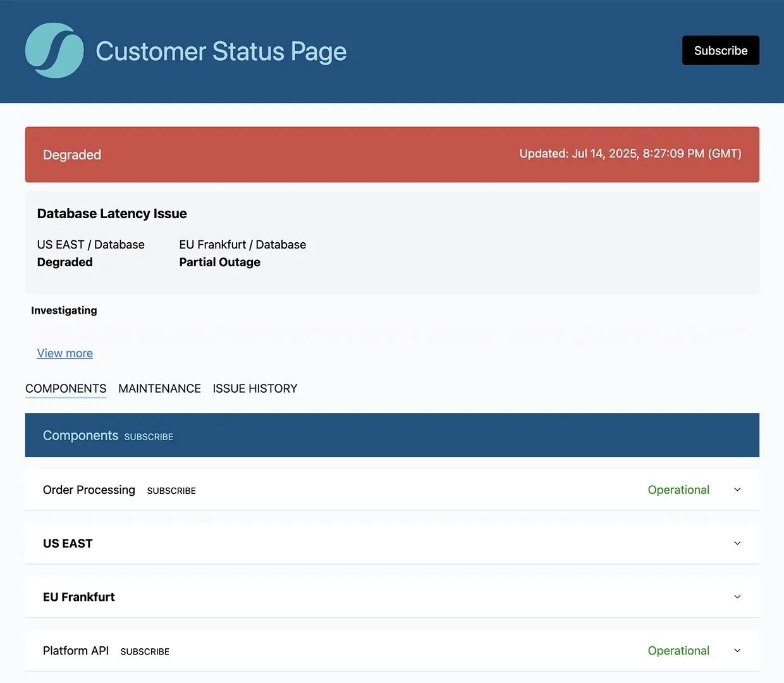Expand the Order Processing row chevron
The width and height of the screenshot is (784, 683).
click(737, 490)
